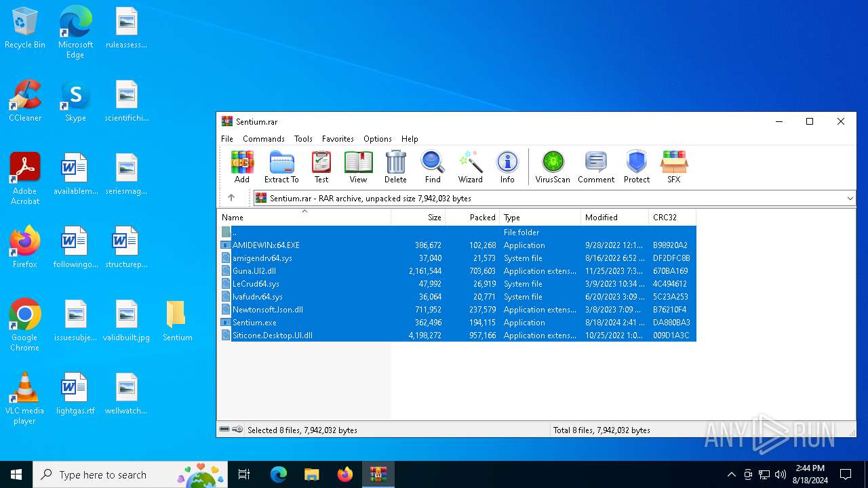
Task: Open Adobe Acrobat desktop shortcut
Action: (x=25, y=179)
